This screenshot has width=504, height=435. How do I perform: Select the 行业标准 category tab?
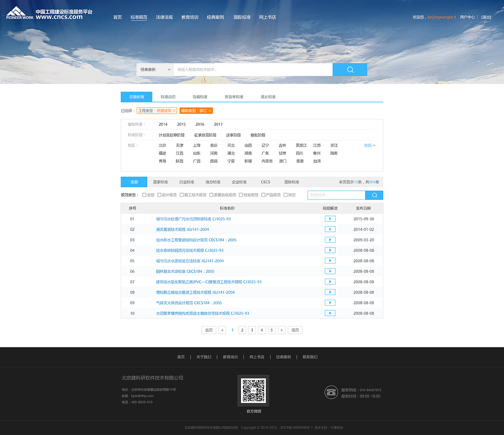pos(187,182)
